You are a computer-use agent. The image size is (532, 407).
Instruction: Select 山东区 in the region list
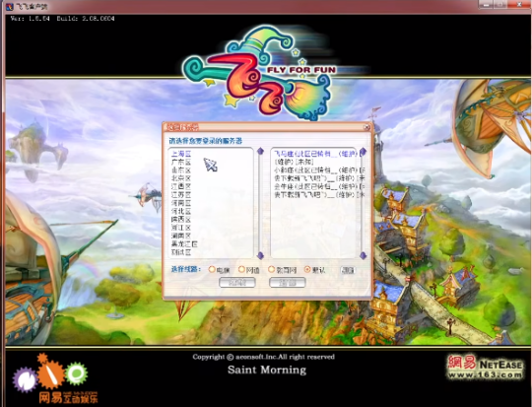tap(181, 170)
